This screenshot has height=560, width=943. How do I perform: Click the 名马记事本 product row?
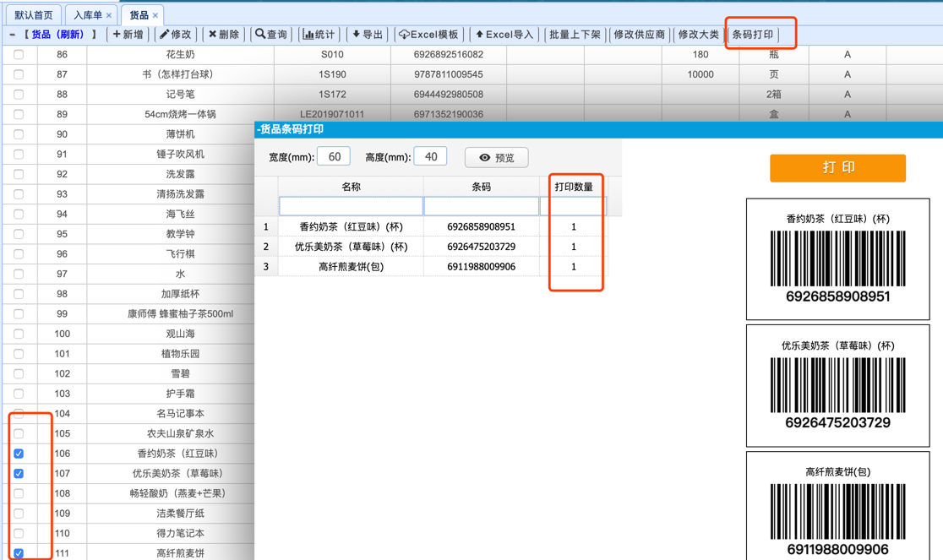pos(180,413)
